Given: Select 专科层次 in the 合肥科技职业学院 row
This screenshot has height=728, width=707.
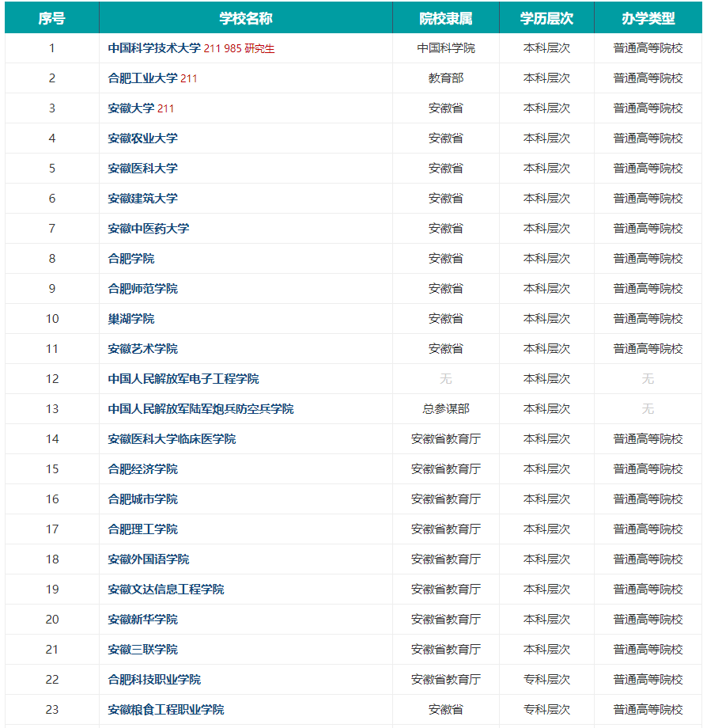Looking at the screenshot, I should tap(546, 680).
